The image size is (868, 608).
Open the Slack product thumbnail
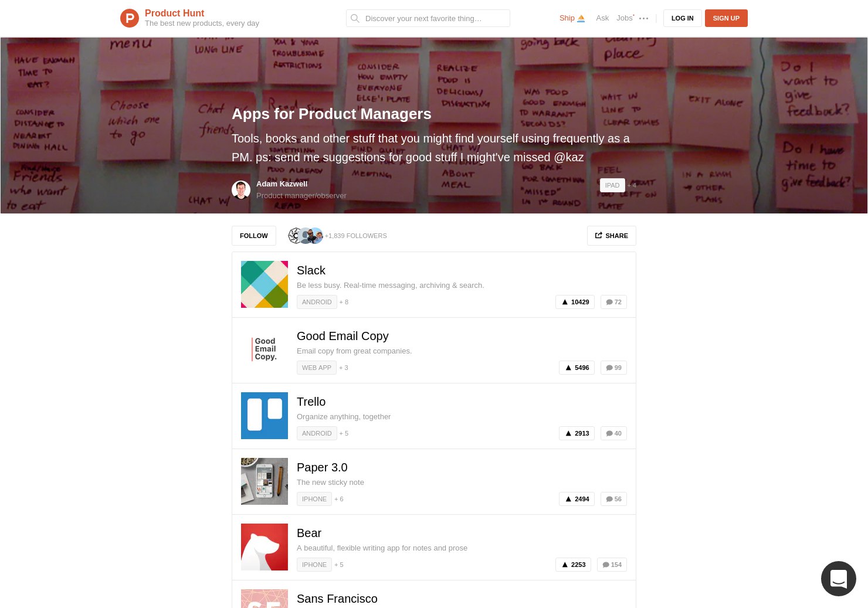click(x=265, y=284)
